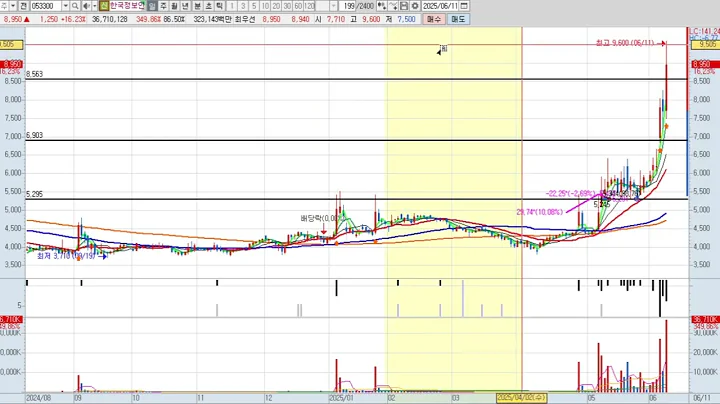This screenshot has width=720, height=404.
Task: Click the yellow 9,505 price label on right axis
Action: (x=704, y=45)
